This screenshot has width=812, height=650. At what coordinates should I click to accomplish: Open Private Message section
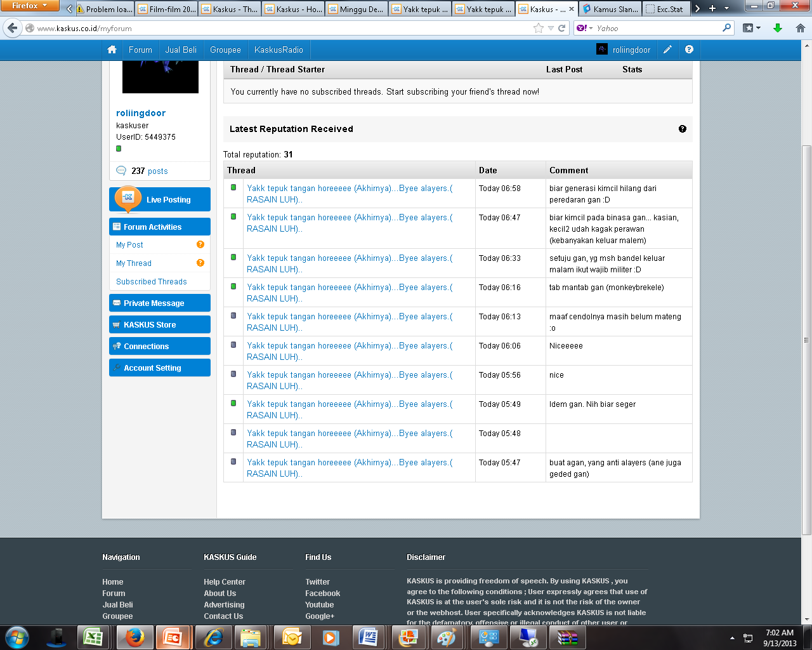(x=160, y=303)
